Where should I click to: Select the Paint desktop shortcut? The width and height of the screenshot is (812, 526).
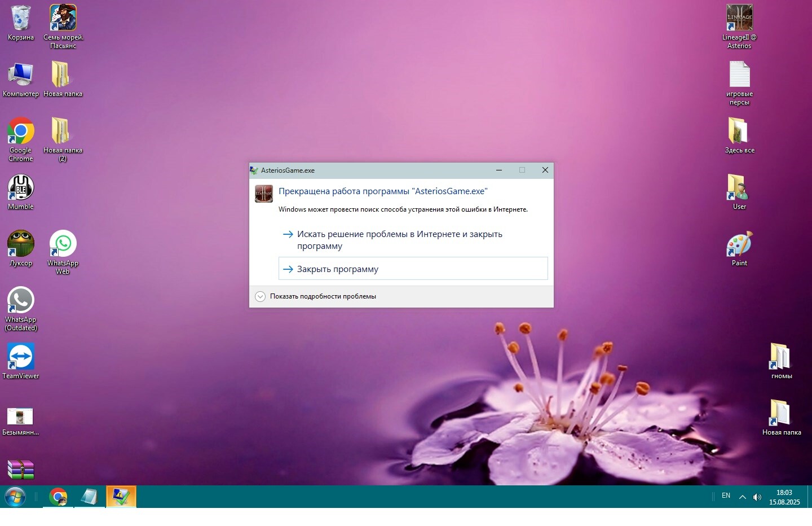coord(739,244)
